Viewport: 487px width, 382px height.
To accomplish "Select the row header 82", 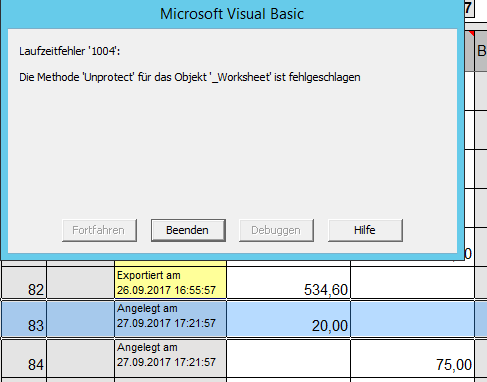I will click(x=24, y=283).
